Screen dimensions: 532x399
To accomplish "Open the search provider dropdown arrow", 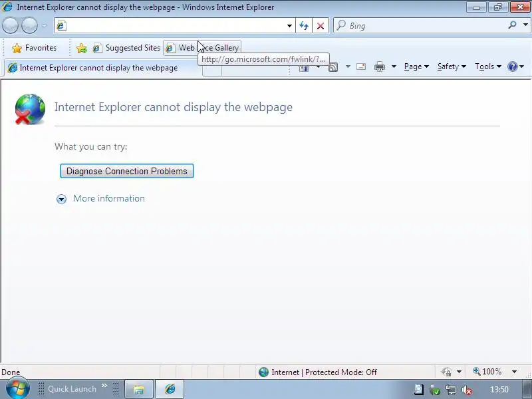I will coord(525,25).
